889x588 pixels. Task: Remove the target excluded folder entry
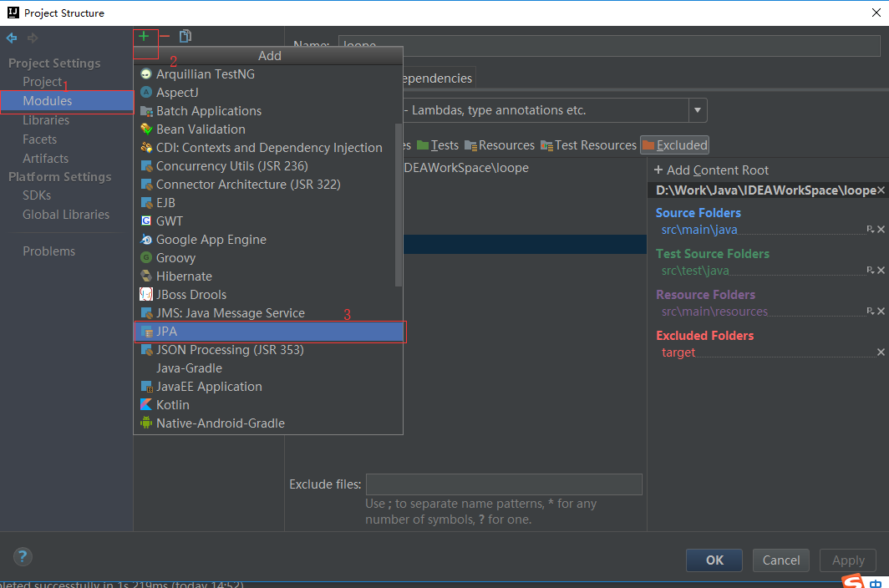881,352
